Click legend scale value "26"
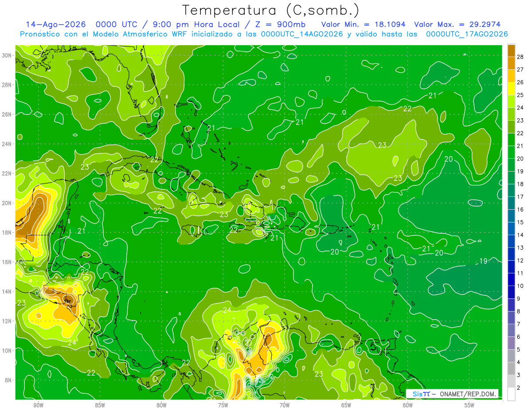This screenshot has height=411, width=532. (x=521, y=82)
